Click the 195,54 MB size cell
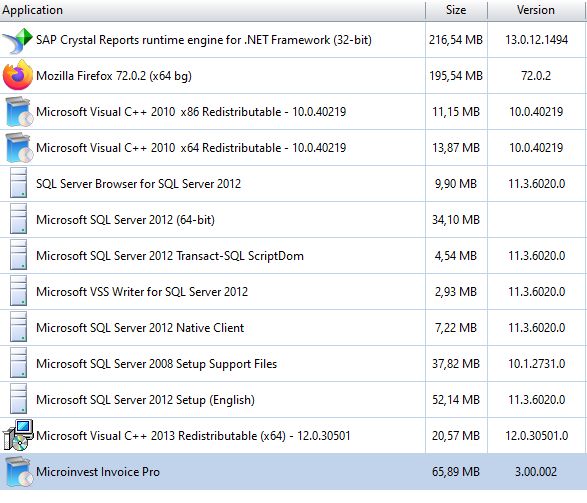The width and height of the screenshot is (587, 503). pyautogui.click(x=456, y=76)
